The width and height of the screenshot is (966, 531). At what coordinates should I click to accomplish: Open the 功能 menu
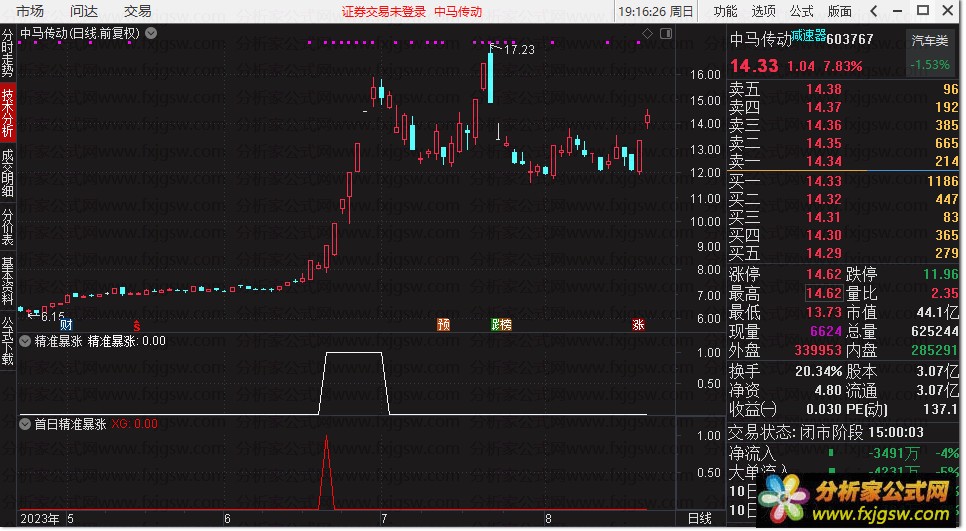click(725, 11)
